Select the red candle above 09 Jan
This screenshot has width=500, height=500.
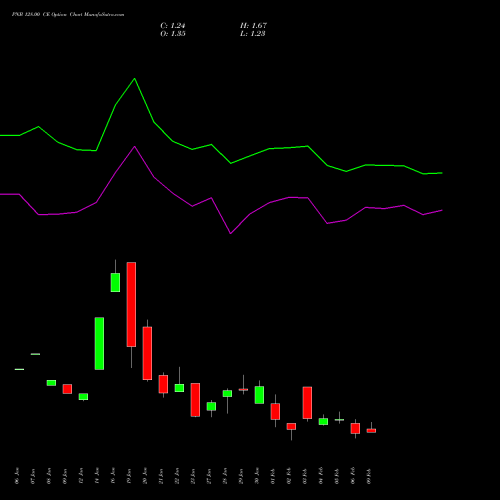click(67, 389)
